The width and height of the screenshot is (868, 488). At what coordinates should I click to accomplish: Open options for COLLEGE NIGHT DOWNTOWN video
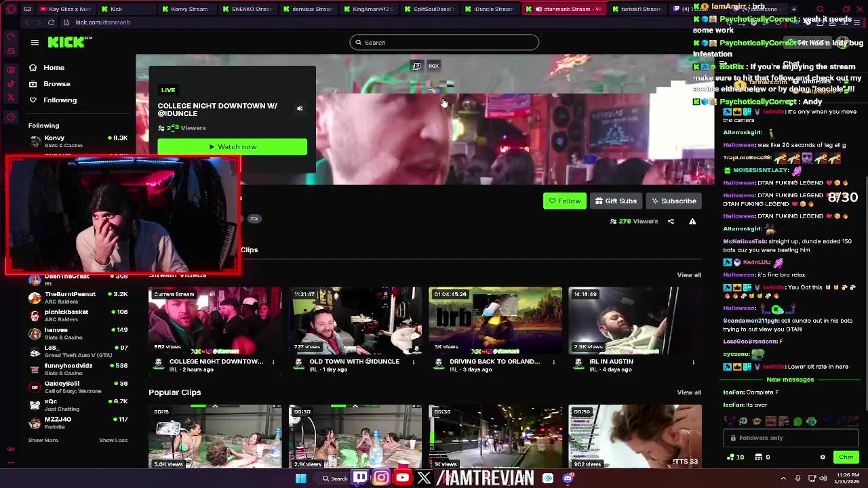[x=273, y=362]
